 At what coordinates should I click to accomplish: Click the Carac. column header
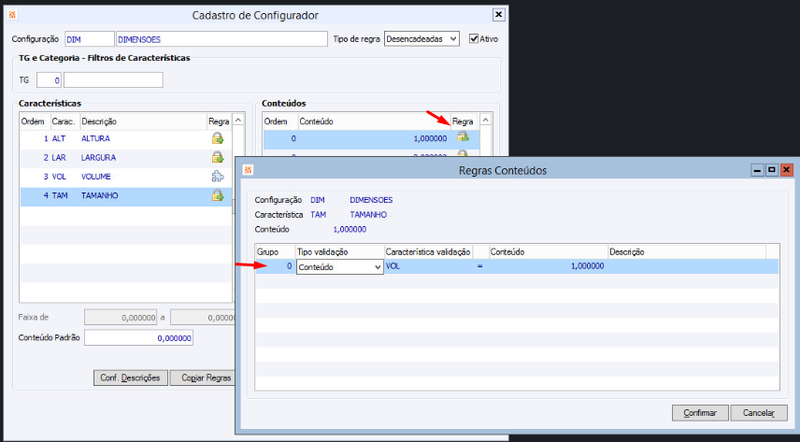pyautogui.click(x=64, y=121)
